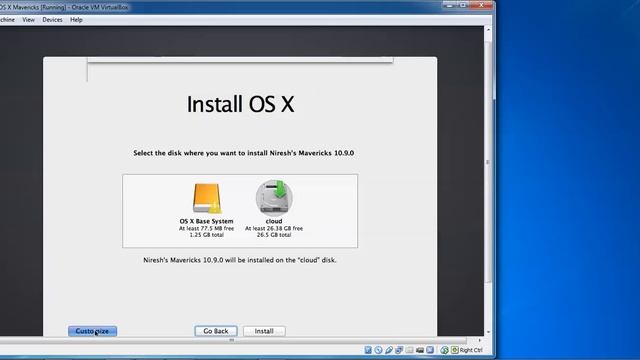
Task: Click the '1.25 GB total' text
Action: coord(207,235)
